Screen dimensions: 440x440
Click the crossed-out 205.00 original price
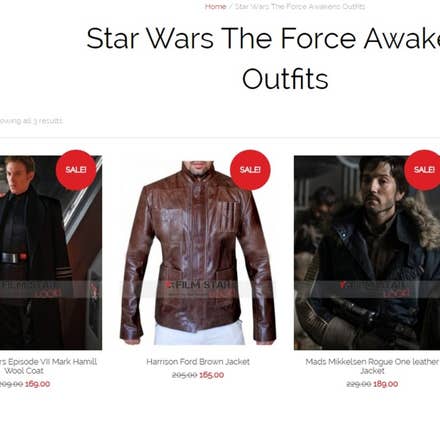(x=185, y=375)
